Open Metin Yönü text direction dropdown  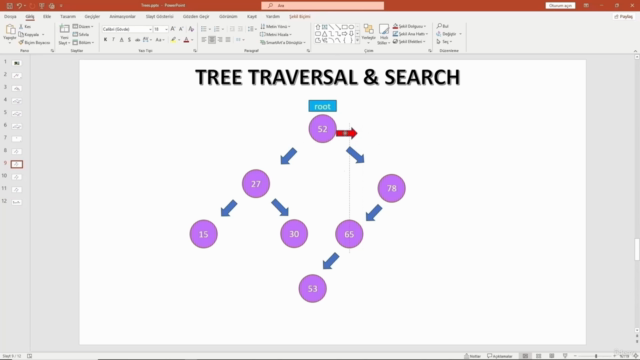coord(275,27)
